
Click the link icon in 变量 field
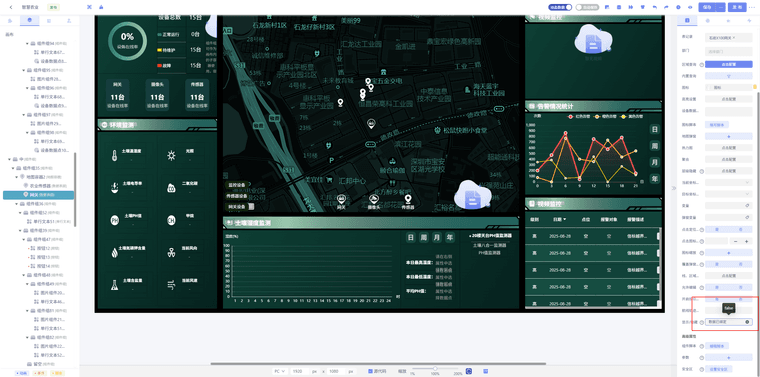click(x=747, y=205)
